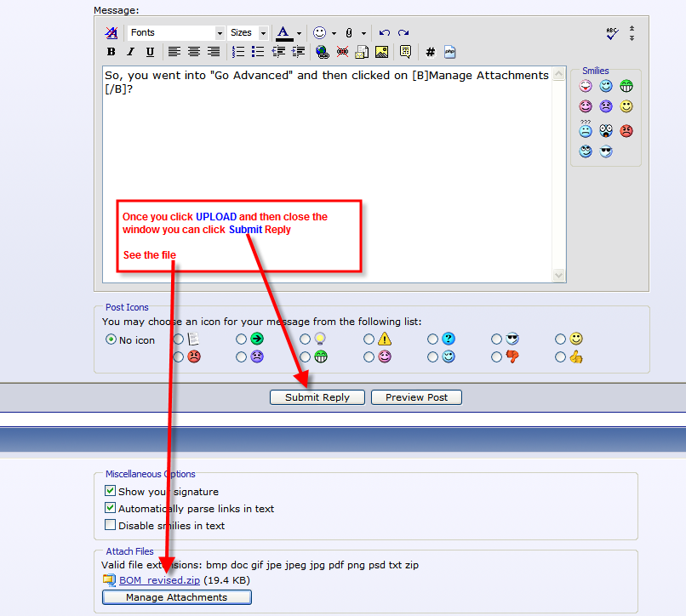Select the No icon radio button
686x616 pixels.
[x=110, y=339]
